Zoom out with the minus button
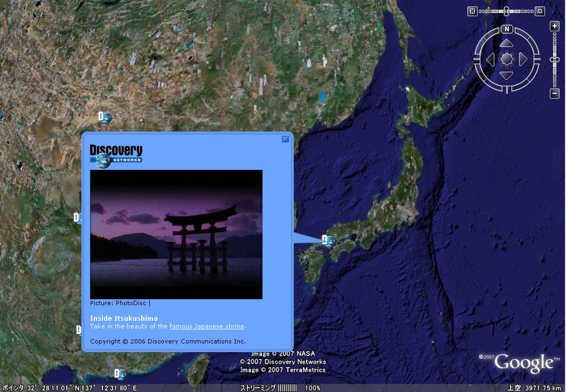 coord(555,93)
